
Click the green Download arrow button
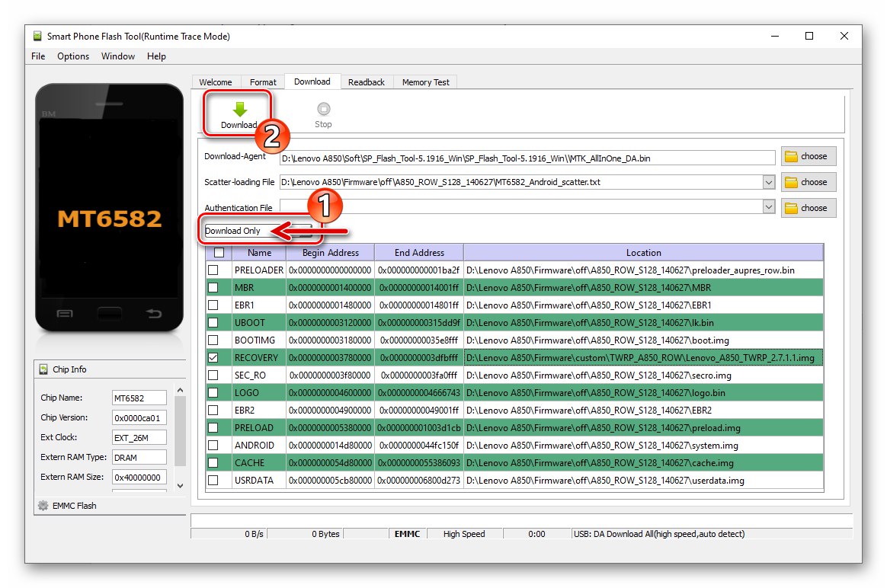click(x=240, y=110)
